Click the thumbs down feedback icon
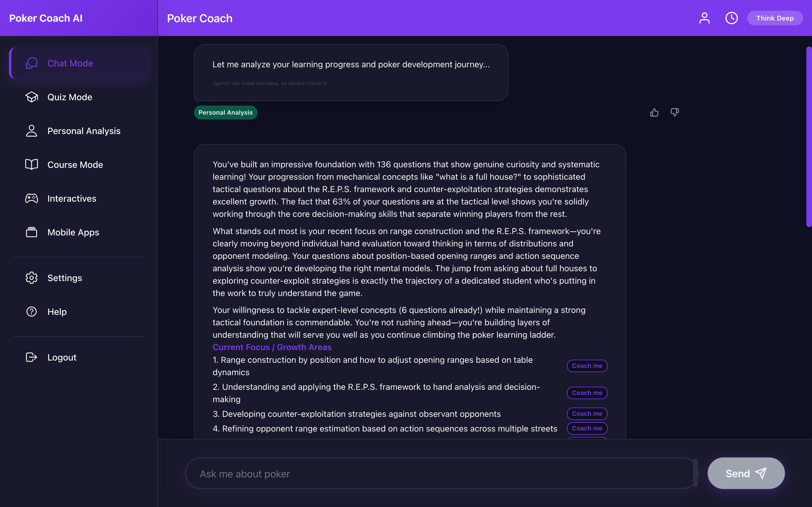The height and width of the screenshot is (507, 812). [674, 112]
